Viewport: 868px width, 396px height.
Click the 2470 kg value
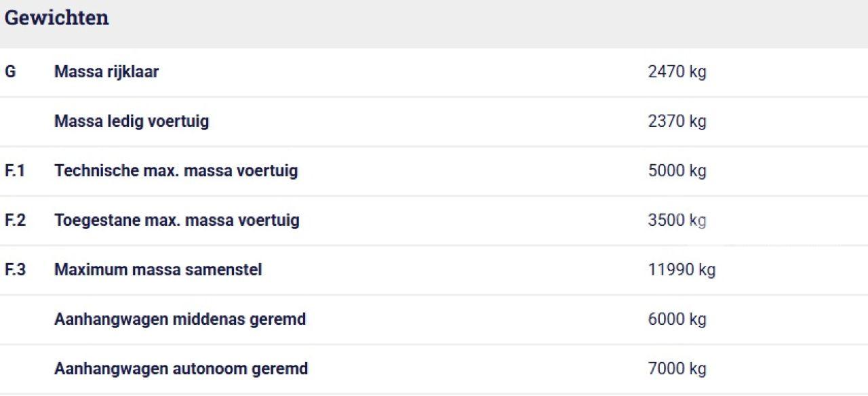677,72
